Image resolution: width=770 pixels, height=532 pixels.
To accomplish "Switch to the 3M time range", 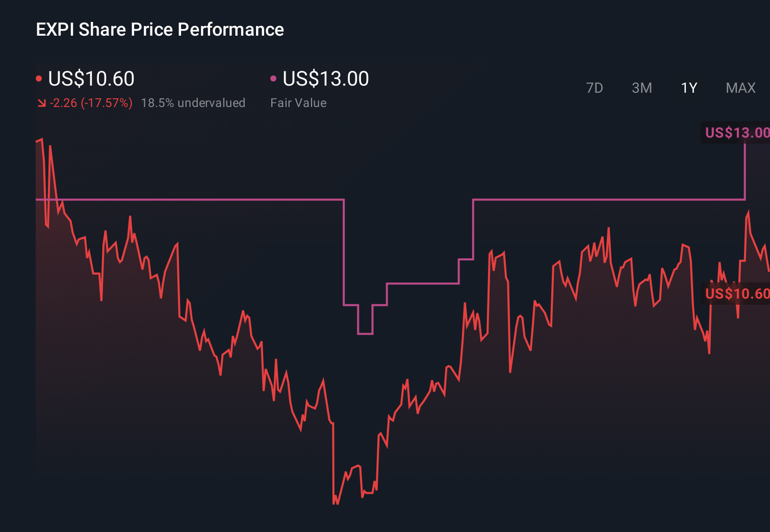I will click(641, 88).
